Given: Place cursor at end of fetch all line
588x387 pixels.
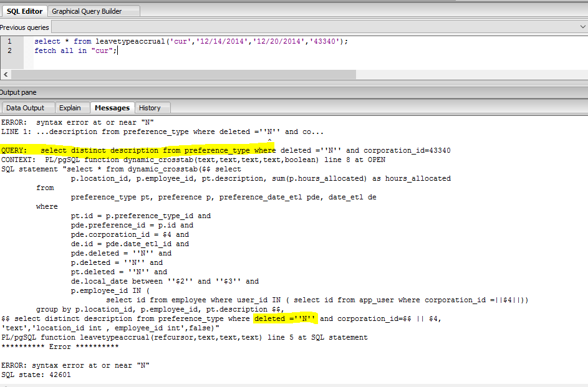Looking at the screenshot, I should coord(117,50).
